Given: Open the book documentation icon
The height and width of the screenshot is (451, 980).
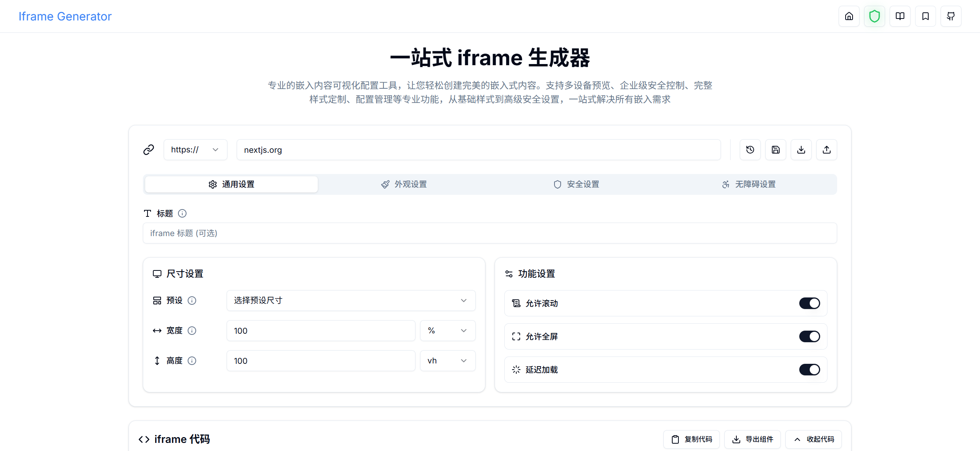Looking at the screenshot, I should click(900, 16).
